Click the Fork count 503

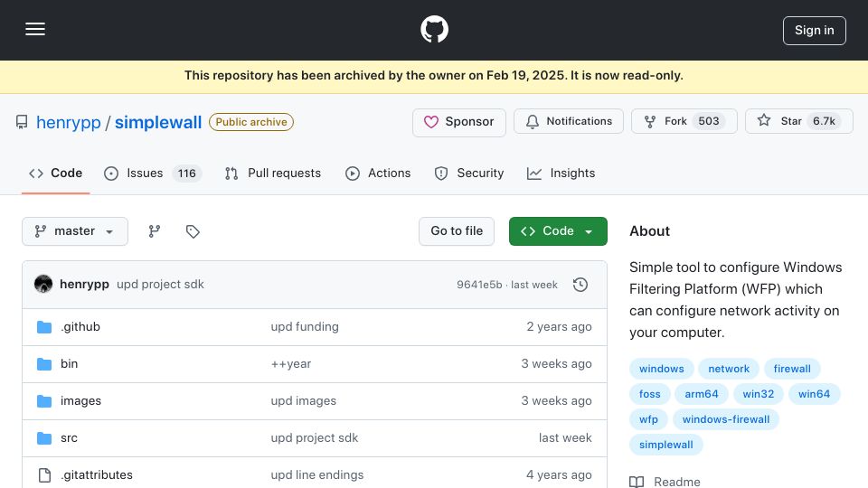pos(709,121)
